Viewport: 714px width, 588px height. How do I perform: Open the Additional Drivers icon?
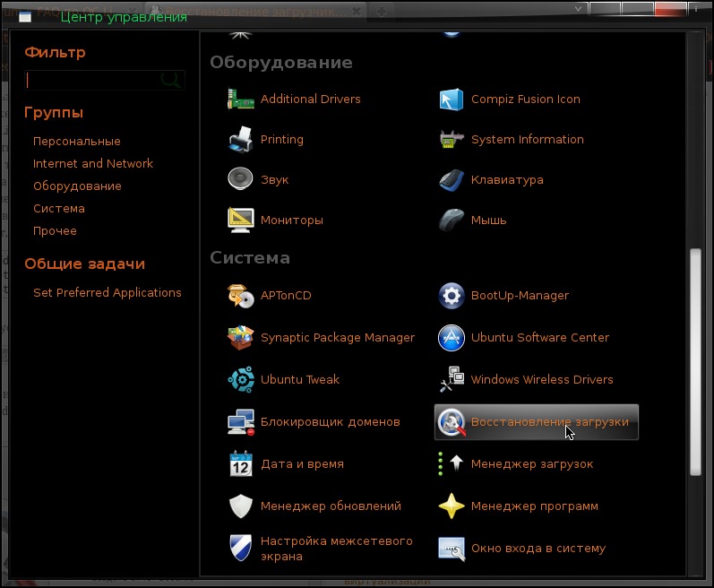(x=240, y=99)
